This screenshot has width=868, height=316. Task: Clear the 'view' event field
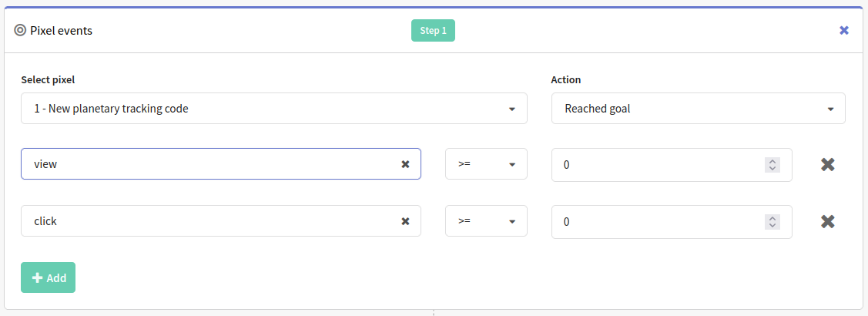tap(405, 164)
